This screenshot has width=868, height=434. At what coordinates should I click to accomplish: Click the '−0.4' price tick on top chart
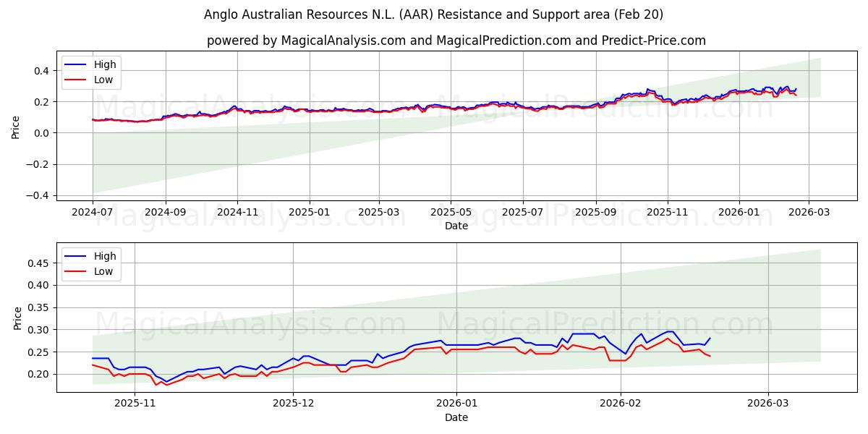(x=38, y=195)
